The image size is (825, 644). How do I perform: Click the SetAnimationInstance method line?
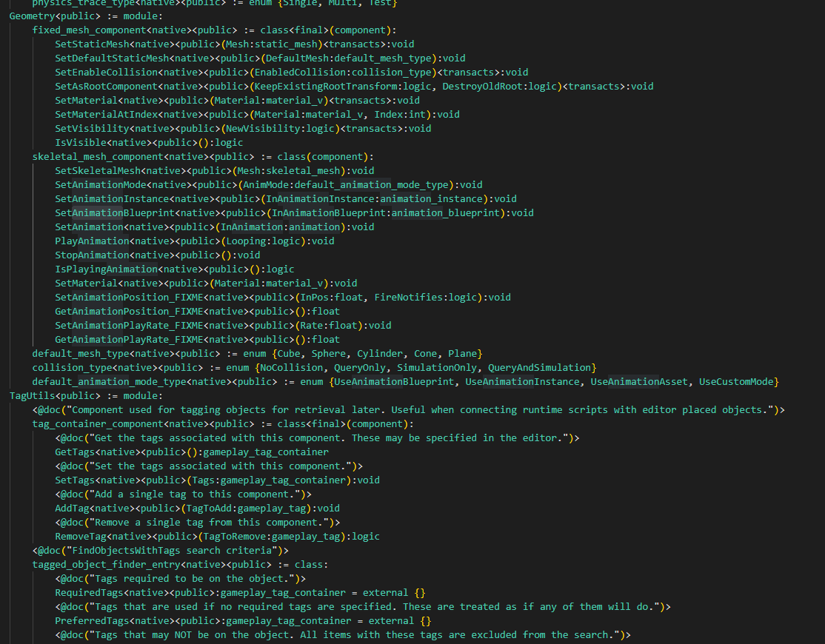(286, 198)
